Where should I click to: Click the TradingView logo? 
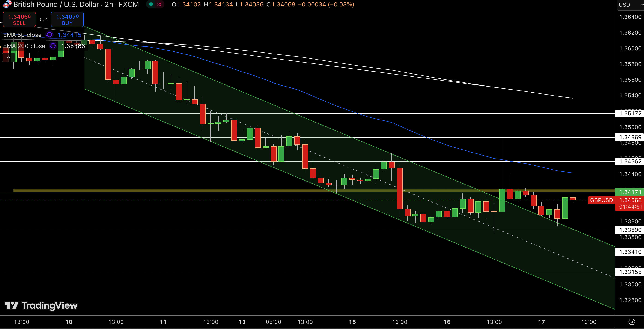41,305
